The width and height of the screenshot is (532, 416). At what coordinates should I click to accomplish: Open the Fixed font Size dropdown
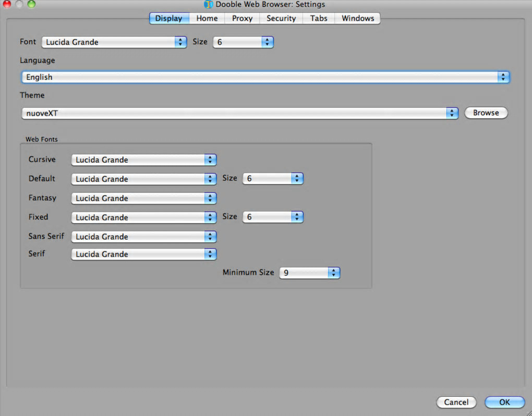tap(273, 217)
